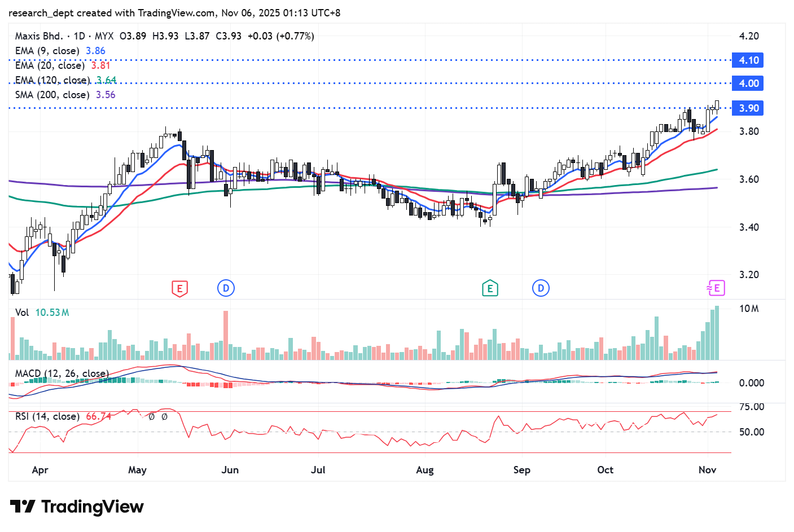Click the tallest red volume bar near June
This screenshot has width=794, height=532.
226,335
